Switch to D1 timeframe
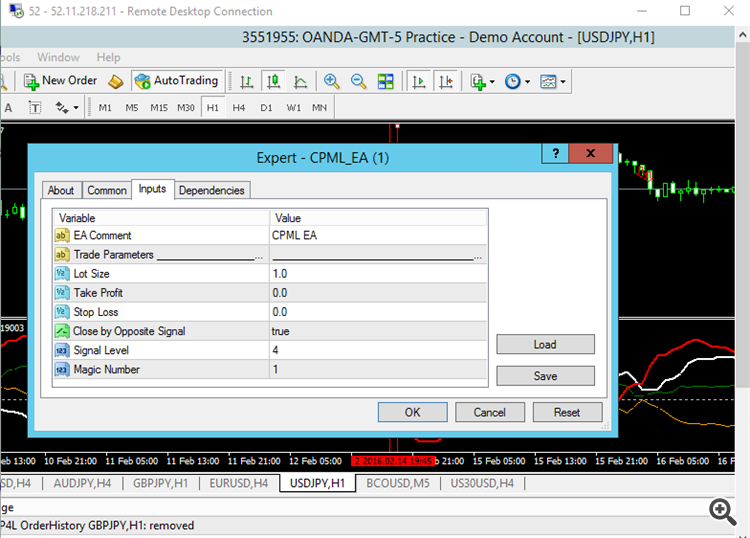750x538 pixels. pyautogui.click(x=266, y=108)
